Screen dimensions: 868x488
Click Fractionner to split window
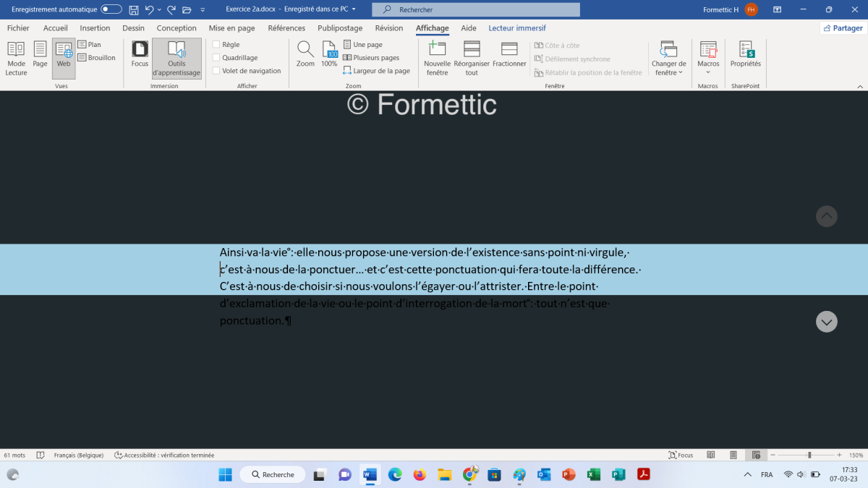(509, 55)
